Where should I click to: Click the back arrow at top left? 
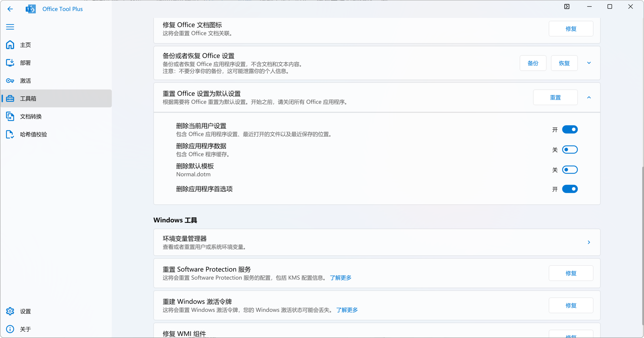[x=10, y=9]
